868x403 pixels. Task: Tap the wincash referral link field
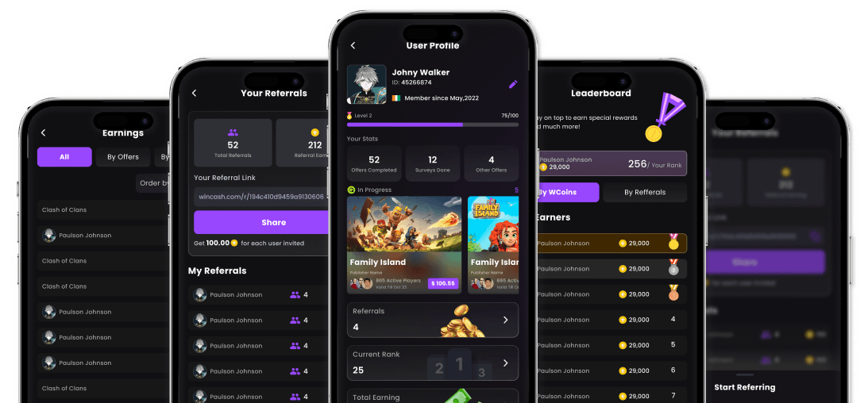261,197
